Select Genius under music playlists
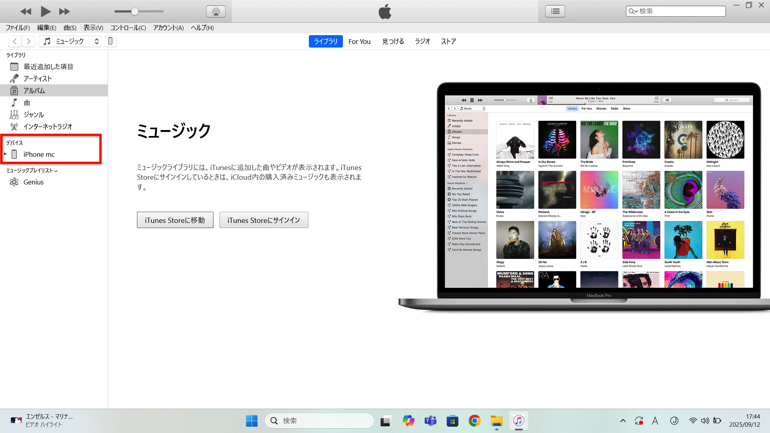 point(33,182)
